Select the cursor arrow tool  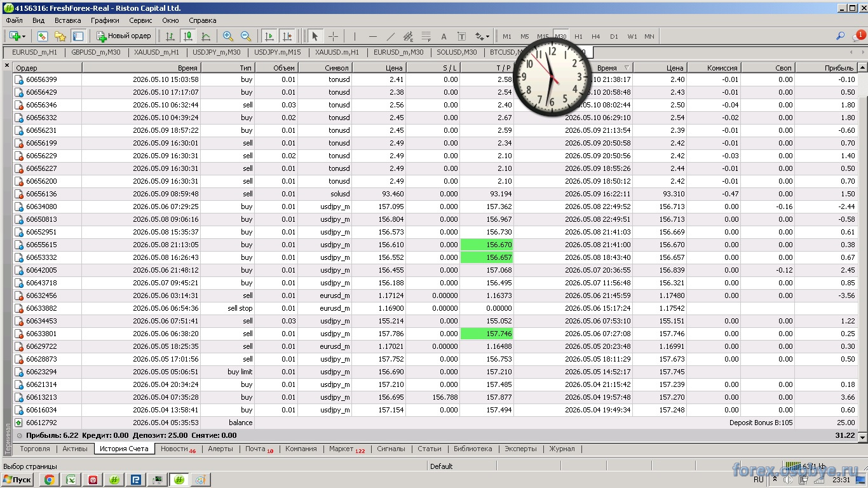[x=315, y=36]
